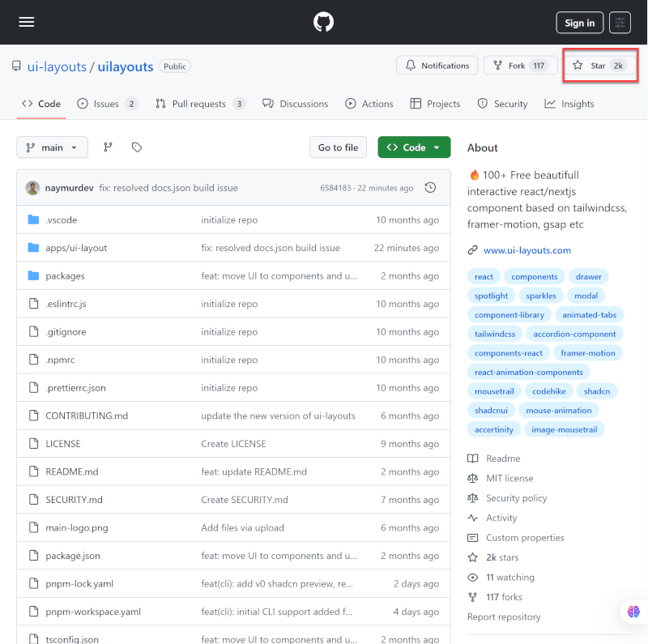Click the README.md file icon

point(33,471)
